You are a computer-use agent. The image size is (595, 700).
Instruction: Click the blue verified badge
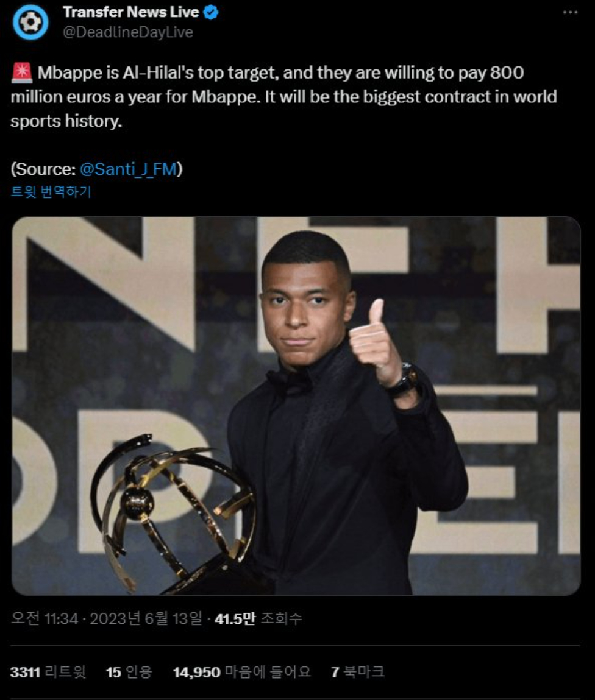tap(211, 13)
